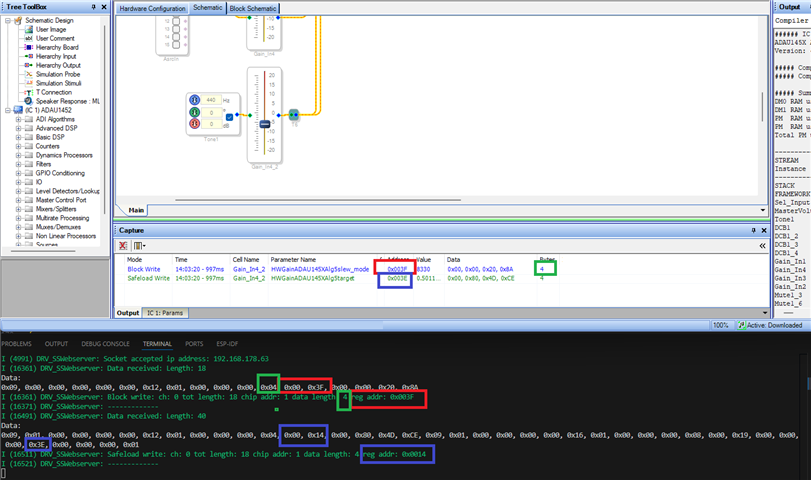Select the T6 T-connection block
This screenshot has width=811, height=480.
(x=294, y=114)
